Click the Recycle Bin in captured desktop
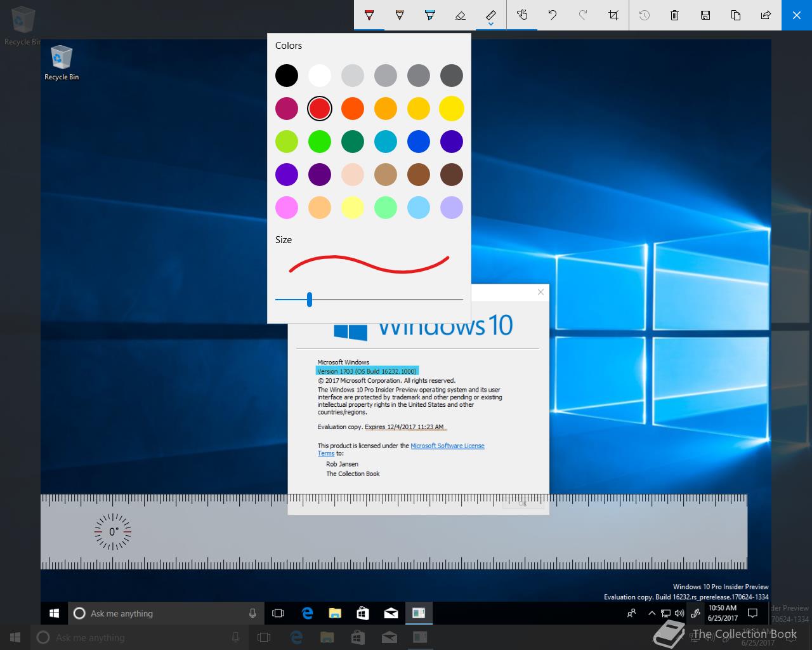Screen dimensions: 812x650 pyautogui.click(x=62, y=63)
